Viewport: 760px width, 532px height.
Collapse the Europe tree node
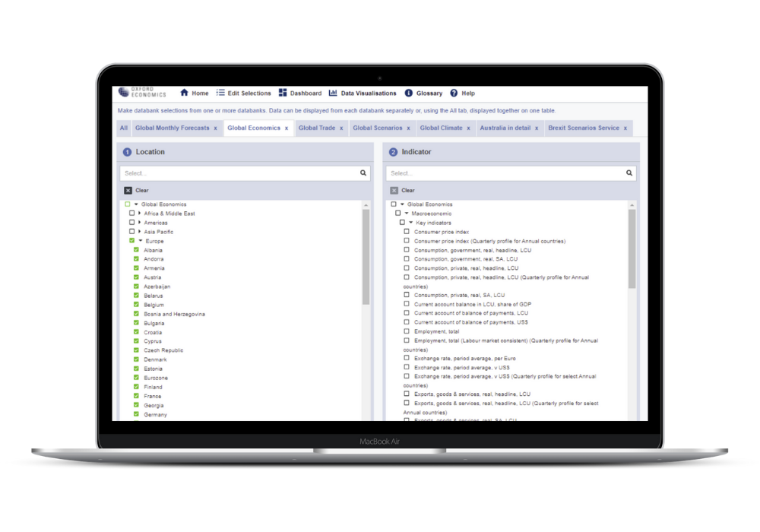141,241
